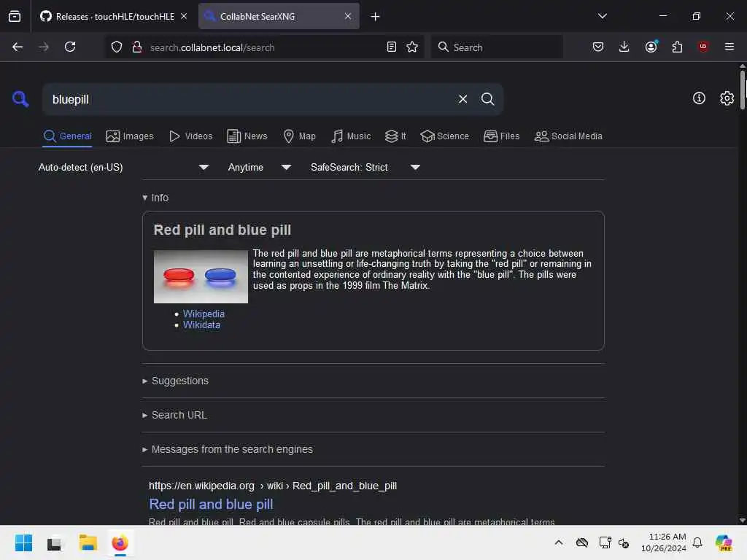Open Task View on taskbar
The height and width of the screenshot is (560, 747).
(54, 542)
